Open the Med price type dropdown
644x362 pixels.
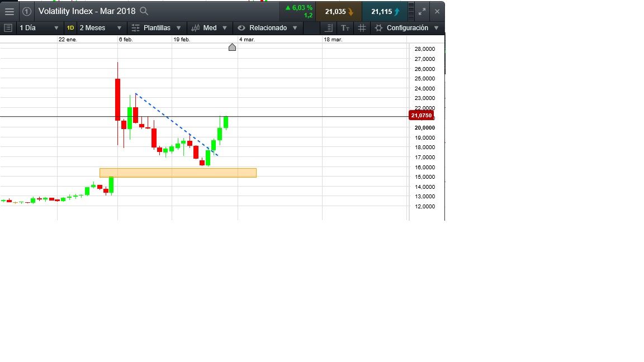pyautogui.click(x=210, y=28)
